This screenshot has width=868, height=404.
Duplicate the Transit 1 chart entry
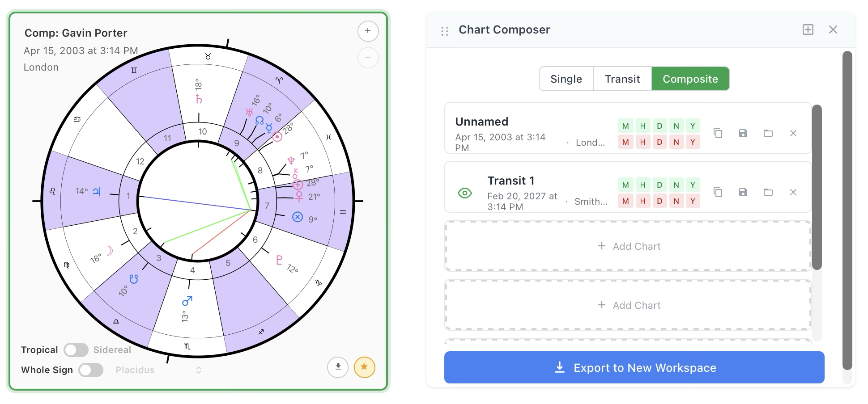tap(718, 192)
